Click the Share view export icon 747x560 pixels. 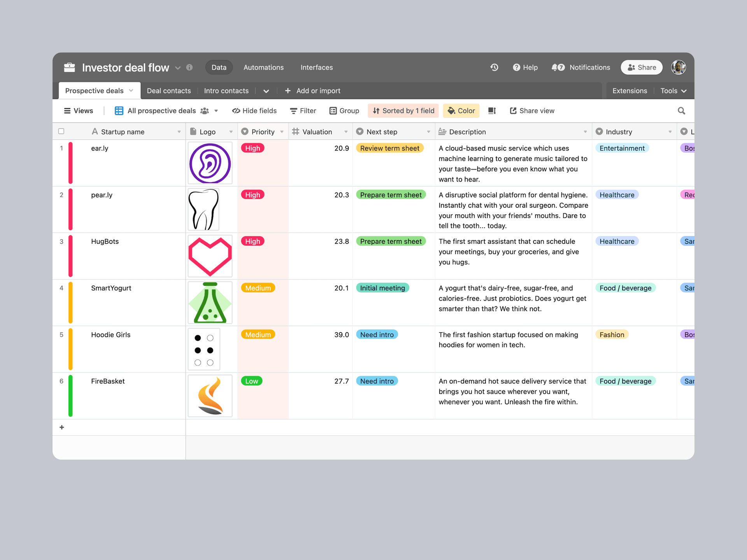click(x=513, y=111)
